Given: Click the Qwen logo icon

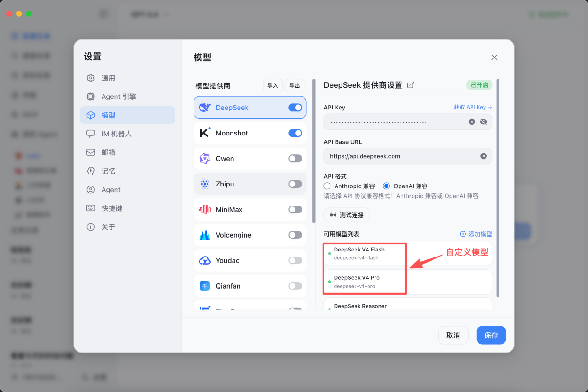Looking at the screenshot, I should (x=205, y=159).
